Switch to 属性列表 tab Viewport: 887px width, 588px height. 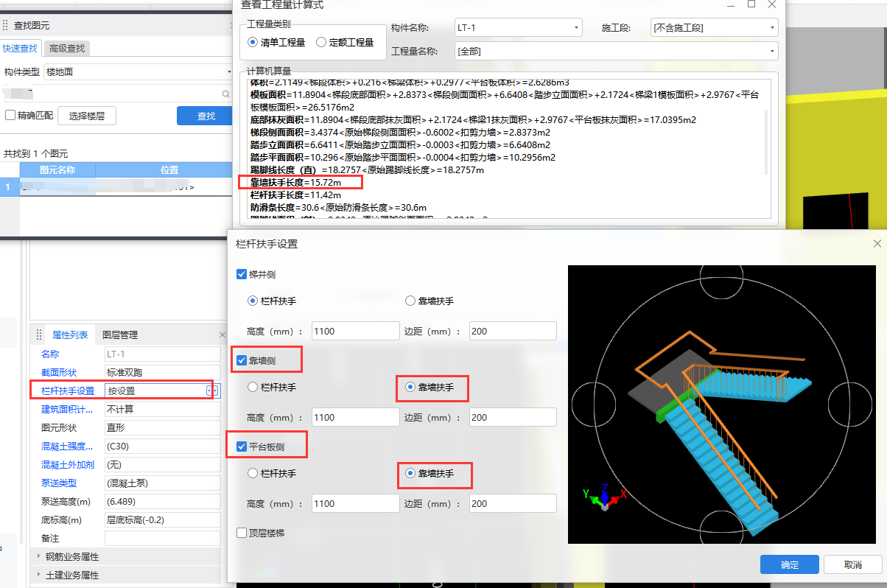click(70, 335)
